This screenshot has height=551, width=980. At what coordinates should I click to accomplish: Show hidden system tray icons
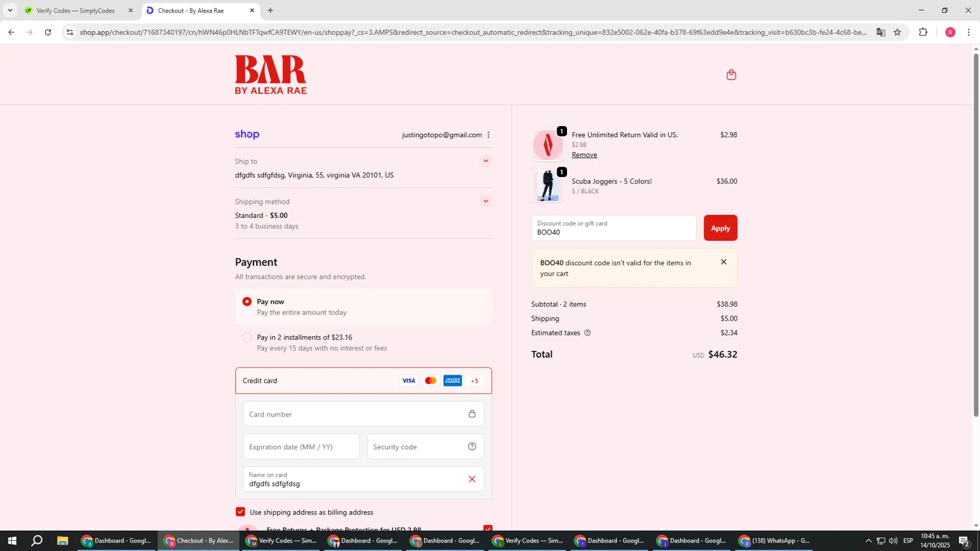tap(868, 541)
